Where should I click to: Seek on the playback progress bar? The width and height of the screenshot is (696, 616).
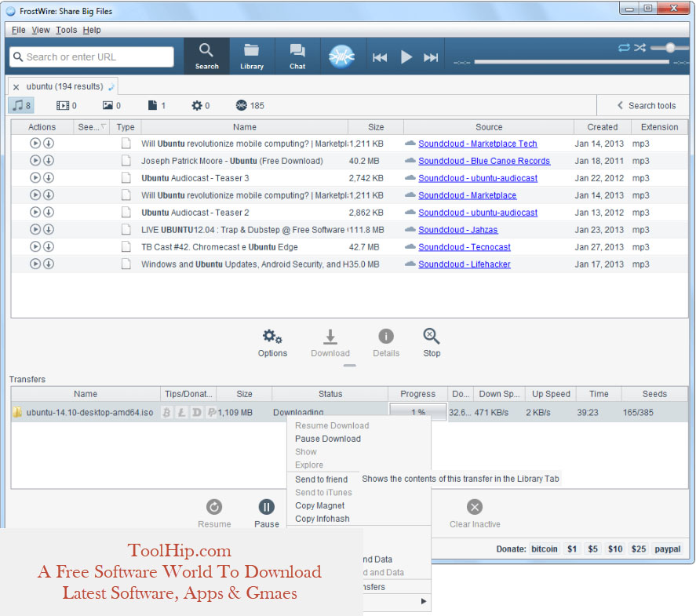pyautogui.click(x=571, y=62)
